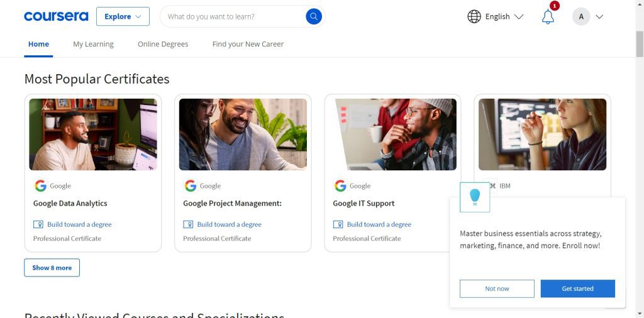
Task: Click Google logo on Data Analytics card
Action: (x=40, y=185)
